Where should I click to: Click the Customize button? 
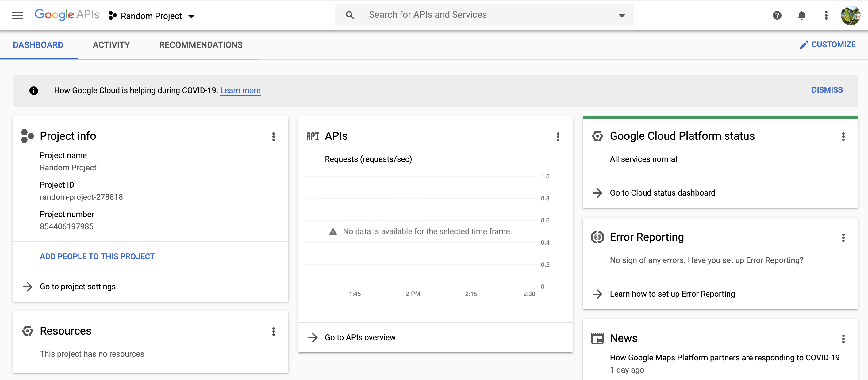pos(827,45)
